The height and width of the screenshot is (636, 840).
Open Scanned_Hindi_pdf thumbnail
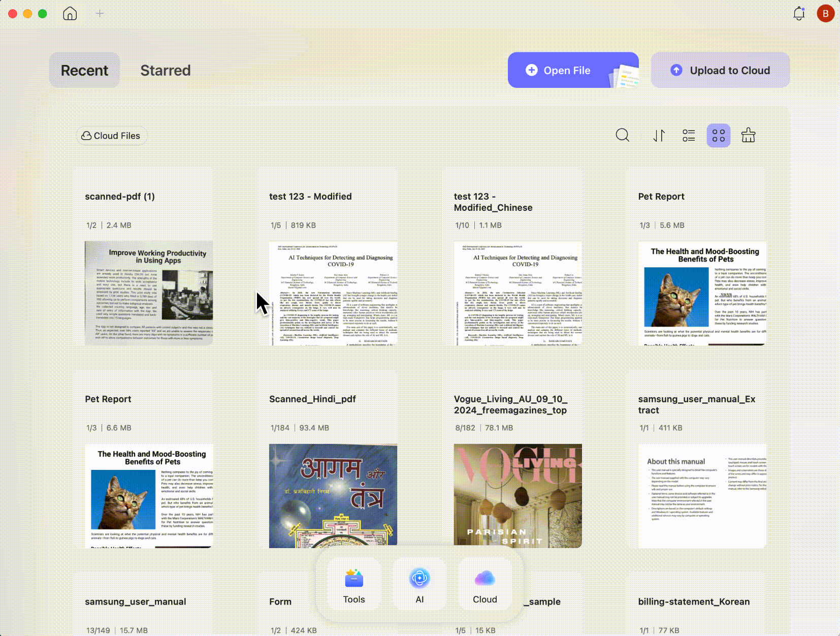333,496
